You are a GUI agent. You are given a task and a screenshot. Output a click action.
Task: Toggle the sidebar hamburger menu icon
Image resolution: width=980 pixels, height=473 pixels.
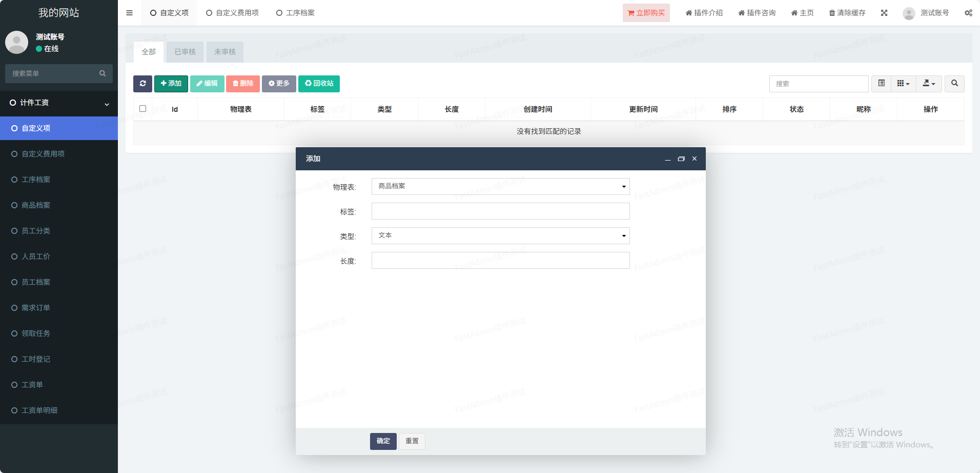(x=129, y=13)
